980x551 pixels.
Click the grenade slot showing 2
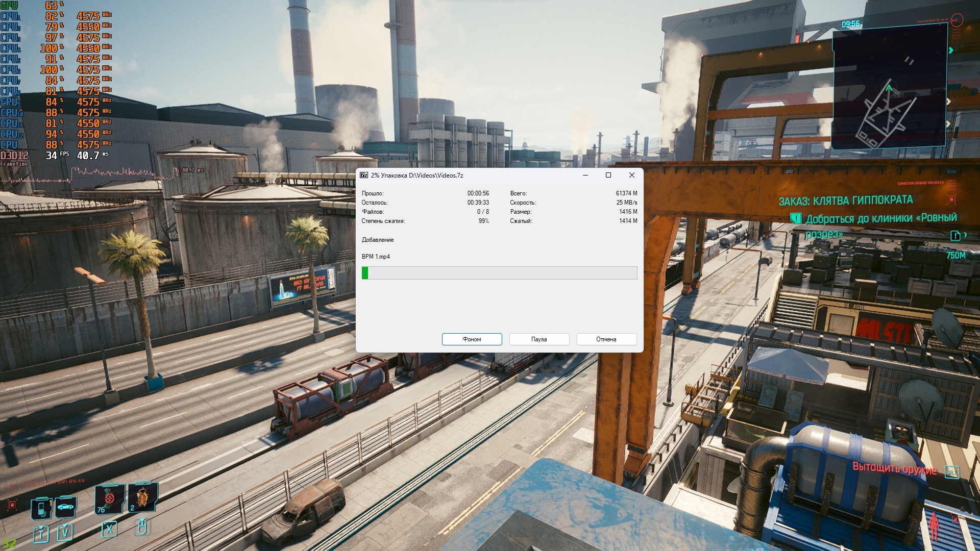pos(142,497)
